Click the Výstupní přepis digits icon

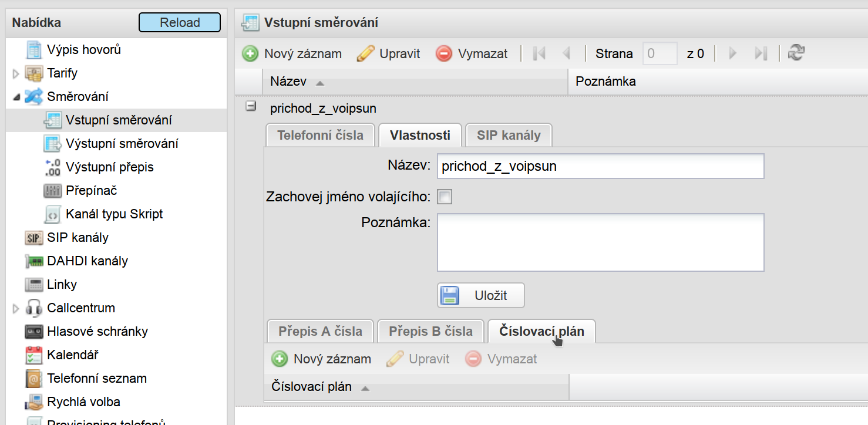(53, 167)
